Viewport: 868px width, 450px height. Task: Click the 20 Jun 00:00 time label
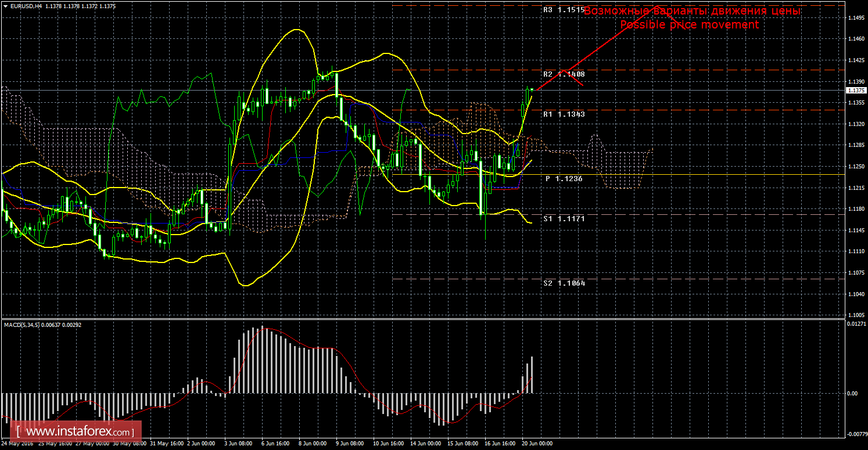[x=537, y=444]
